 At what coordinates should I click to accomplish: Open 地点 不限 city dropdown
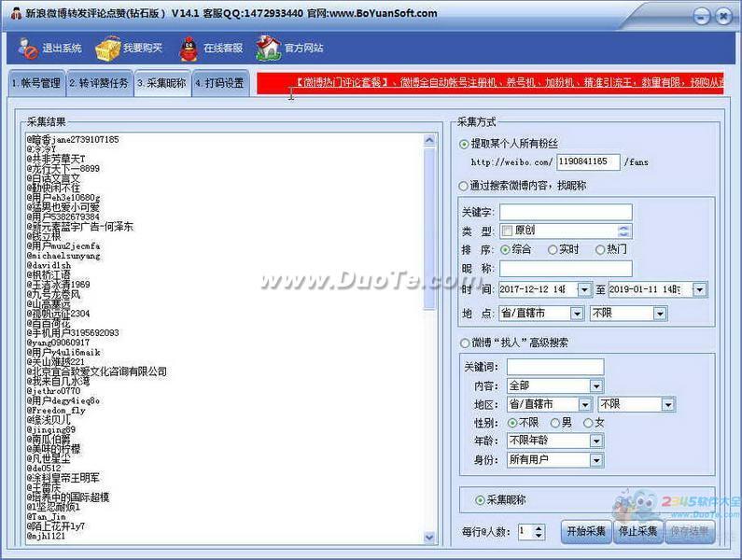point(660,314)
